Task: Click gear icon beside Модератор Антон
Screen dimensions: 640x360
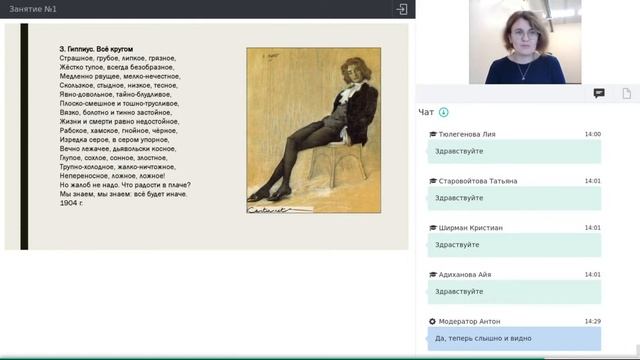Action: click(x=432, y=322)
